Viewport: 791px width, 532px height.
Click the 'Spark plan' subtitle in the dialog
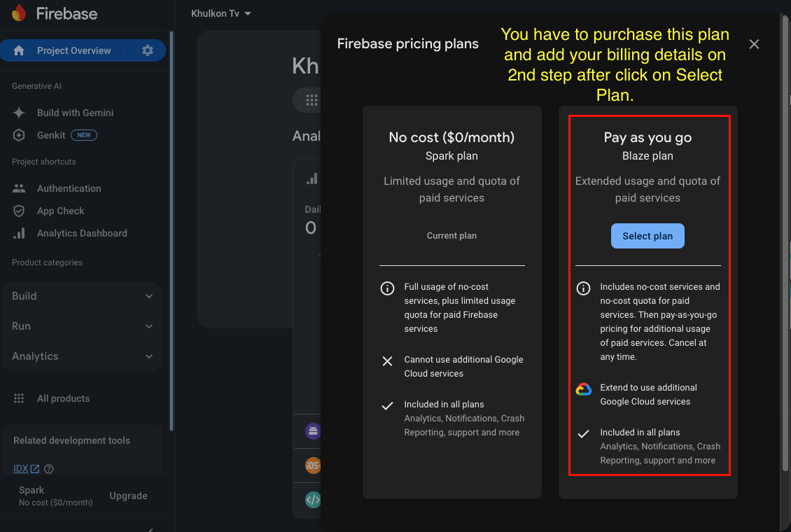pos(451,156)
